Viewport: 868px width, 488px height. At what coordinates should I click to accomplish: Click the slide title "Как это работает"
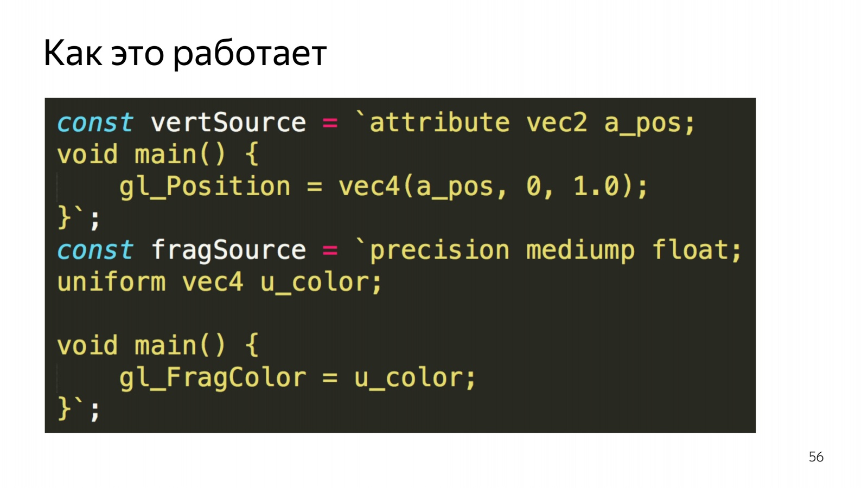pos(185,54)
